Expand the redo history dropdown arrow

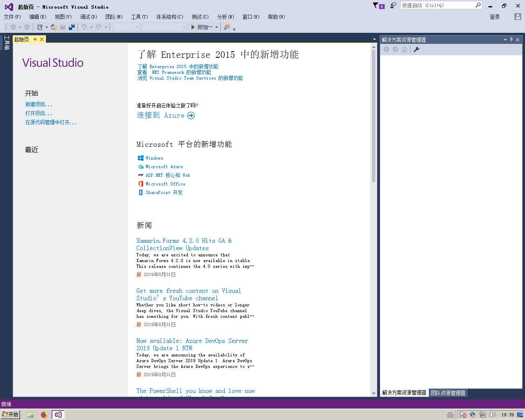coord(105,27)
